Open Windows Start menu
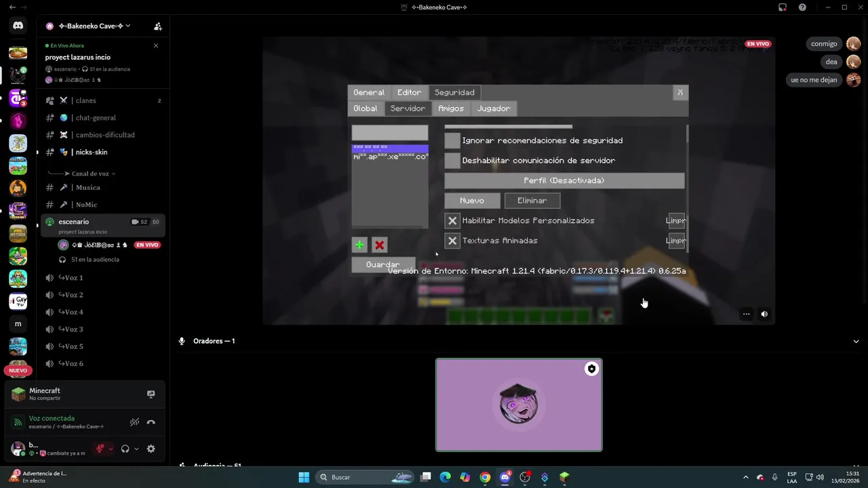Image resolution: width=868 pixels, height=488 pixels. (304, 477)
